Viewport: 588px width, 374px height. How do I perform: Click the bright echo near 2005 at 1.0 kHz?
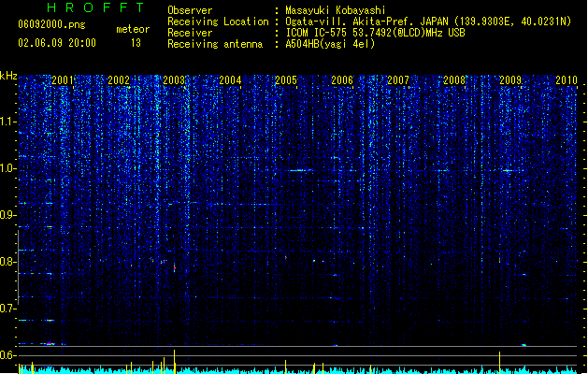[299, 170]
